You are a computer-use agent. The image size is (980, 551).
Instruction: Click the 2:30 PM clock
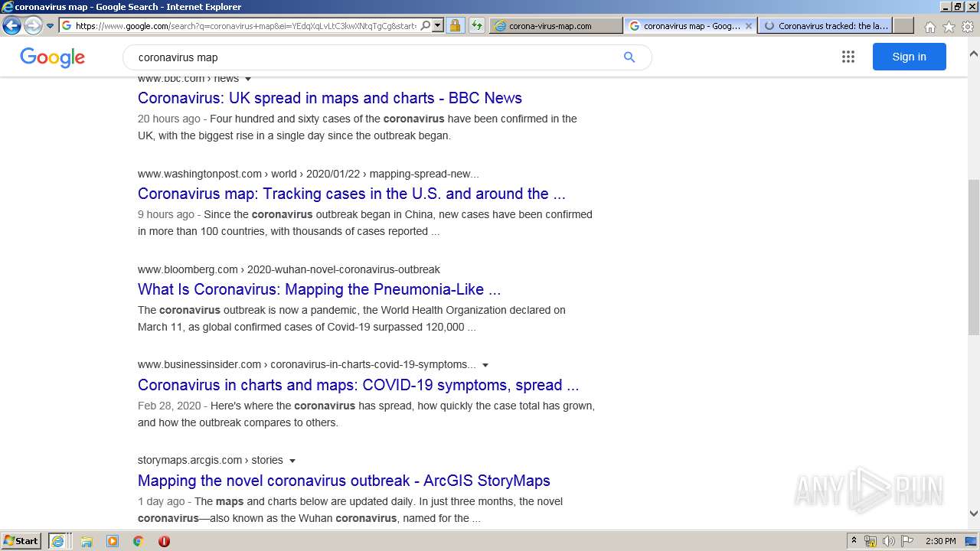click(940, 541)
